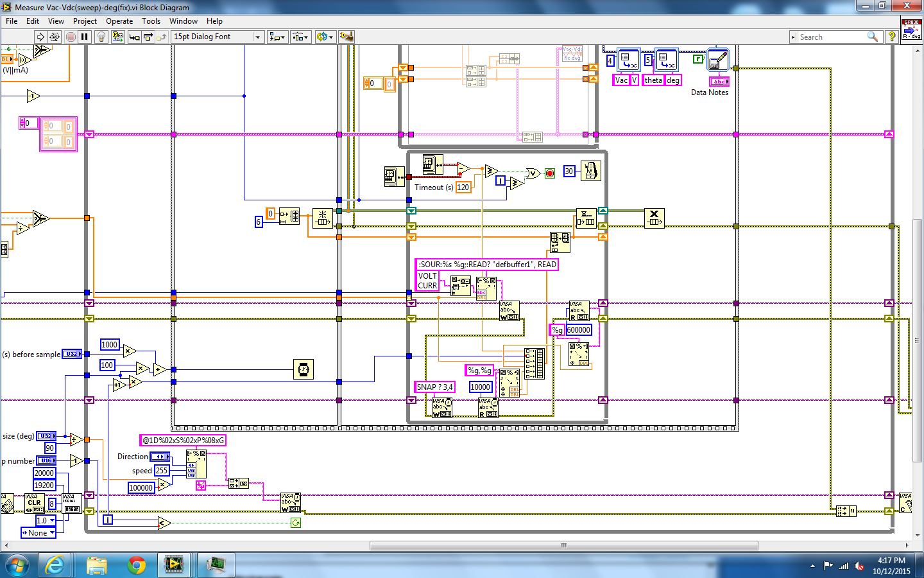Viewport: 924px width, 578px height.
Task: Open the Edit menu
Action: coord(33,21)
